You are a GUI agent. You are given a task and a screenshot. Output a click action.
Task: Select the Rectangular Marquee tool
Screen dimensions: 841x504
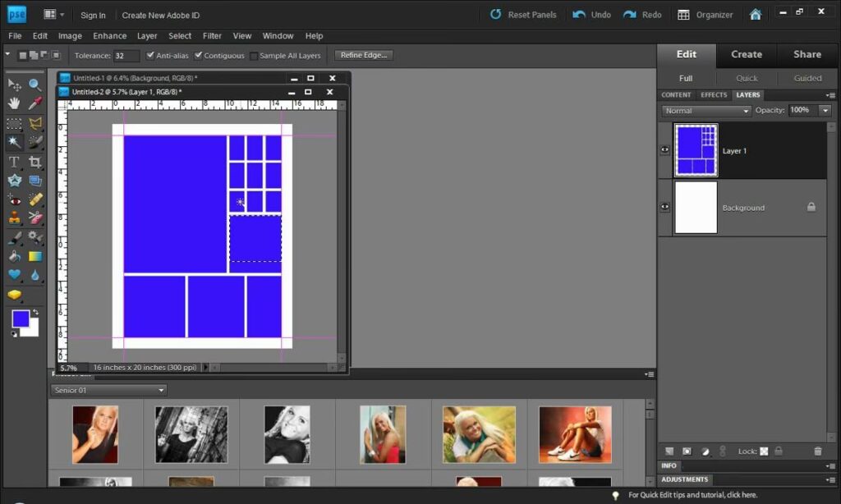point(14,123)
